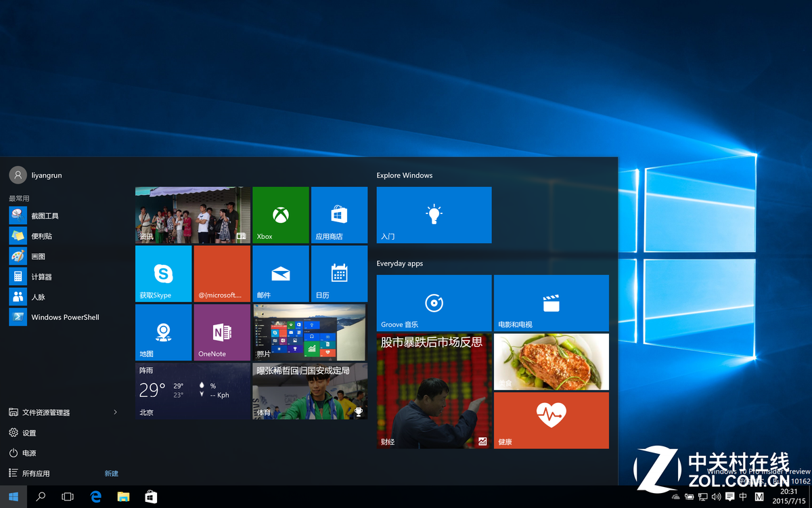Screen dimensions: 812x508
Task: Open the 邮件 mail tile
Action: point(280,274)
